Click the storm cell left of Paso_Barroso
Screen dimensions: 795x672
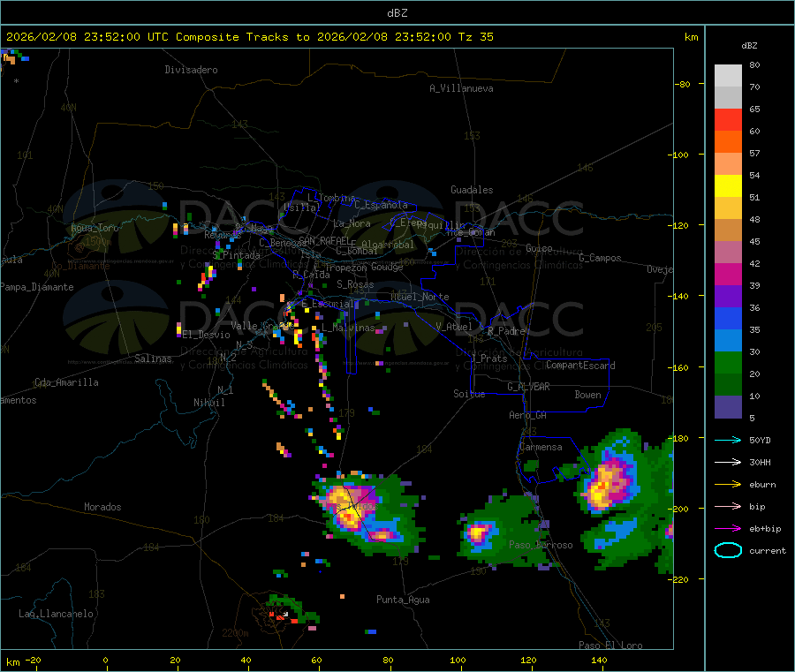tap(478, 533)
